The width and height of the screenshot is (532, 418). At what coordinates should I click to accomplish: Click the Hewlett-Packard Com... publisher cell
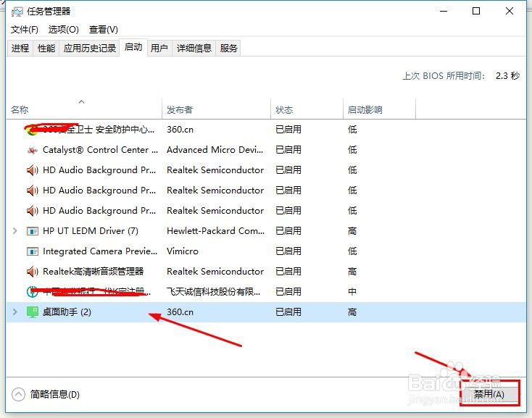[x=215, y=231]
